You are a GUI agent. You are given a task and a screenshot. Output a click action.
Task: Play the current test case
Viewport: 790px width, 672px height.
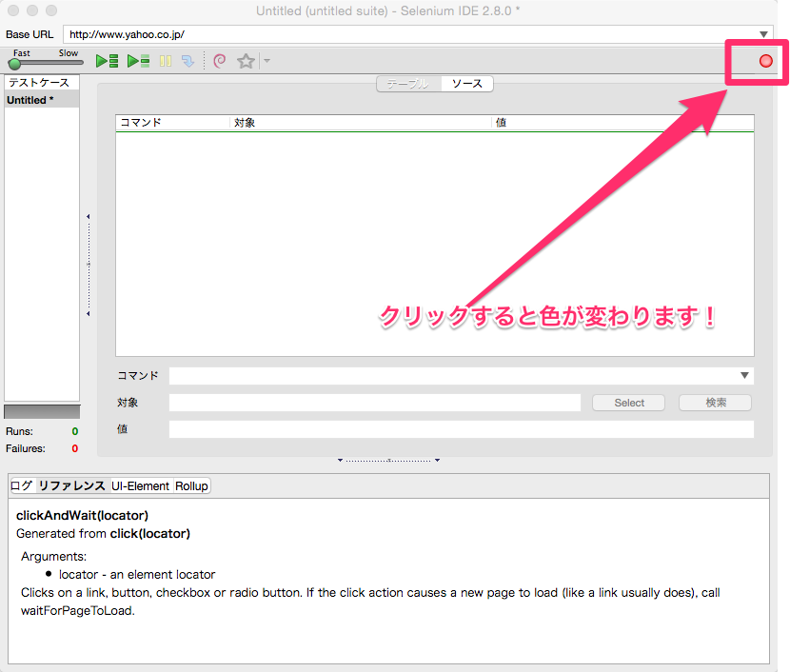pyautogui.click(x=138, y=62)
